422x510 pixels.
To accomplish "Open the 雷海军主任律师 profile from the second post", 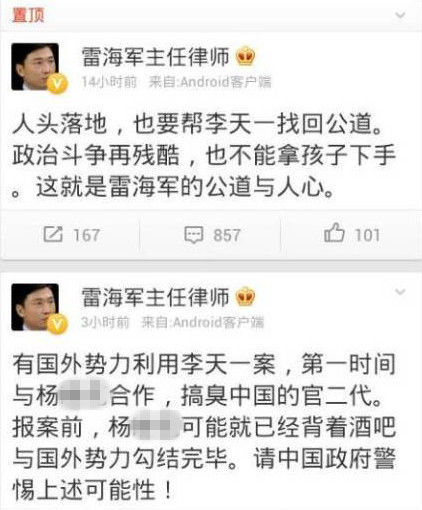I will [156, 297].
